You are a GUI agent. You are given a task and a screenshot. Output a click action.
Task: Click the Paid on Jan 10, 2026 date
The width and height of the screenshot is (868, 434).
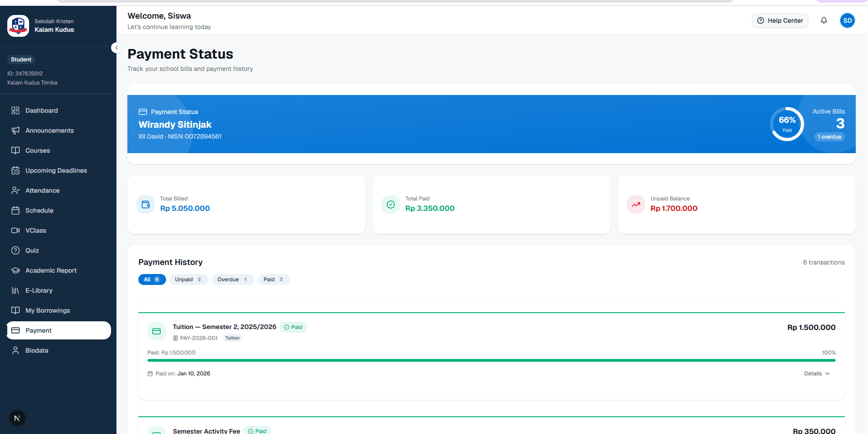point(194,374)
